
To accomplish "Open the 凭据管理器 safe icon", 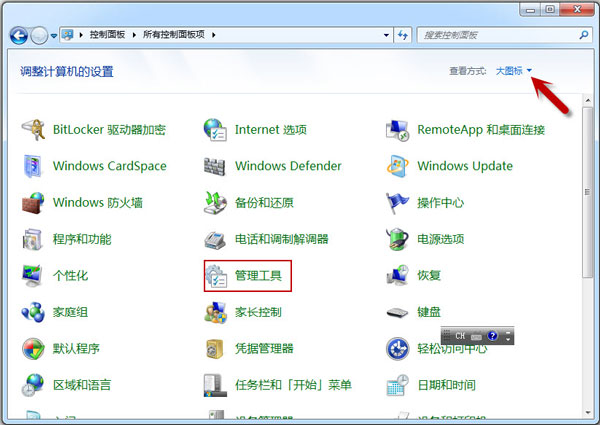I will tap(215, 349).
